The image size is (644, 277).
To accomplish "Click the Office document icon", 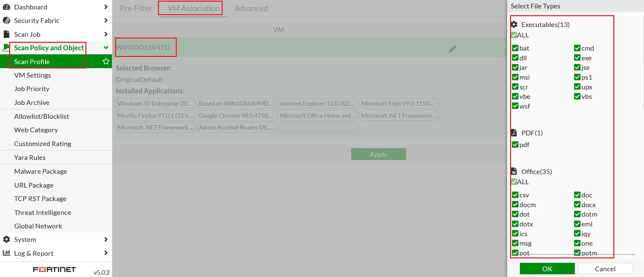I will point(514,171).
